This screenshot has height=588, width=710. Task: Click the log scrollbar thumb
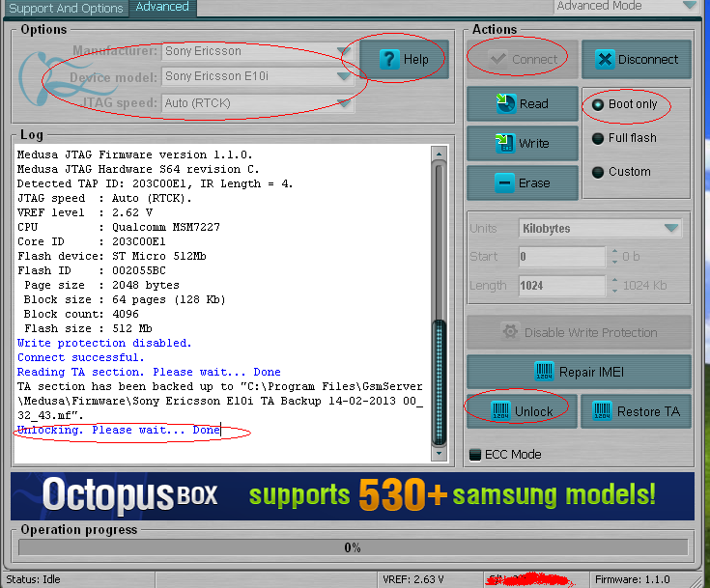point(439,381)
